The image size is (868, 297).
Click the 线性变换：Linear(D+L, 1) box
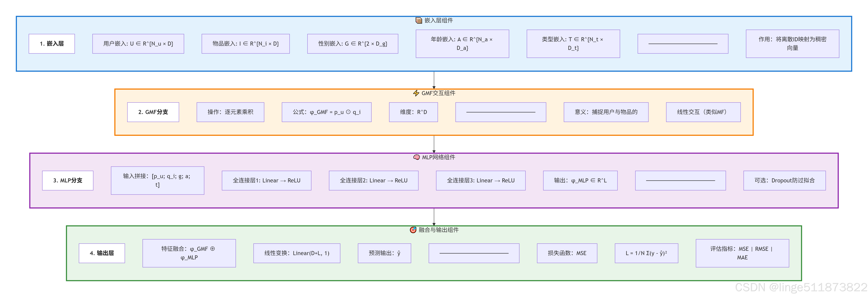[297, 253]
